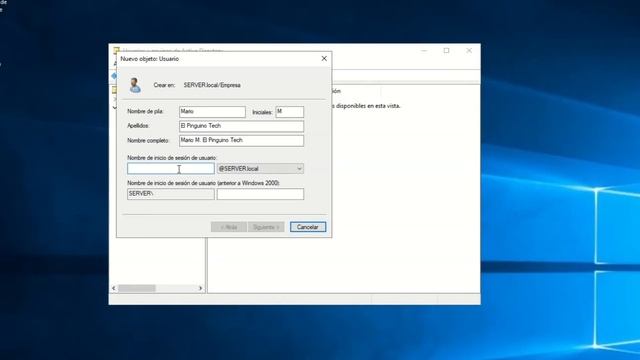Click the disabled Siguiente button
The image size is (640, 360).
[266, 227]
